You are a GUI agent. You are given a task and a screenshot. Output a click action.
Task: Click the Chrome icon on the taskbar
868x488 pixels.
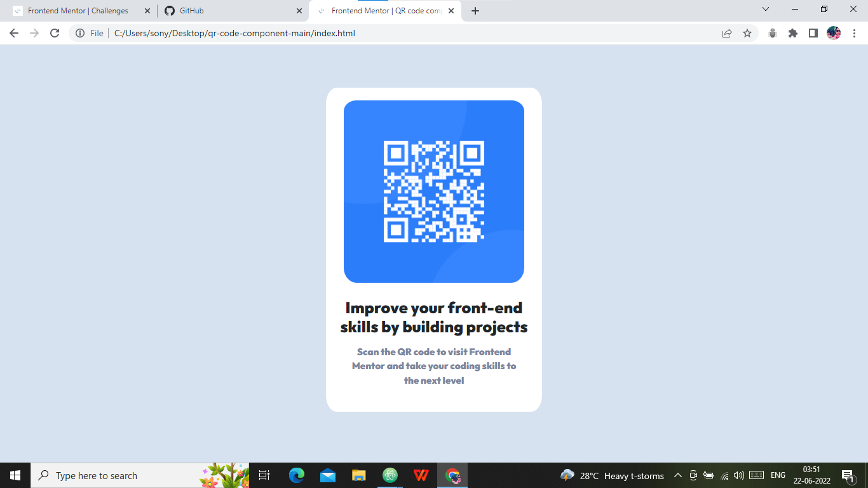pos(452,475)
